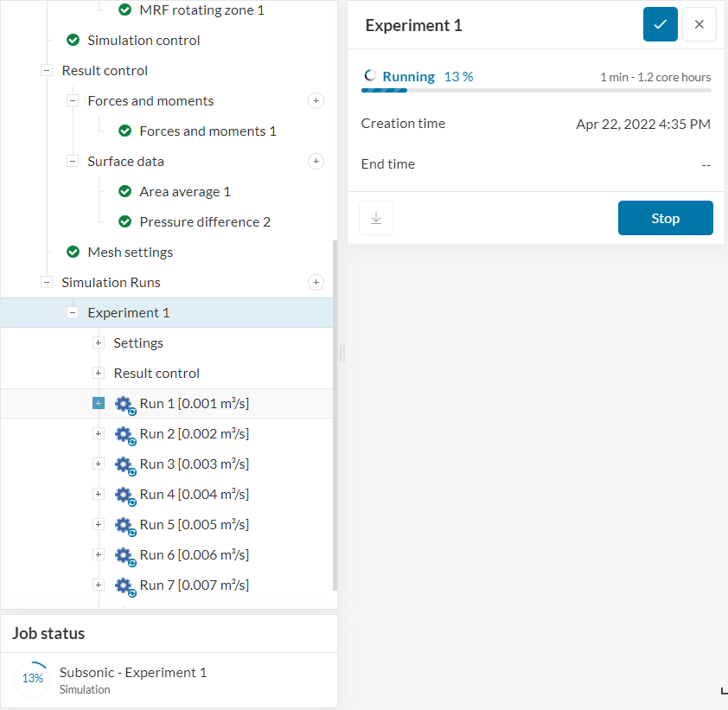Click the 13% job progress circle
Image resolution: width=728 pixels, height=710 pixels.
point(33,679)
